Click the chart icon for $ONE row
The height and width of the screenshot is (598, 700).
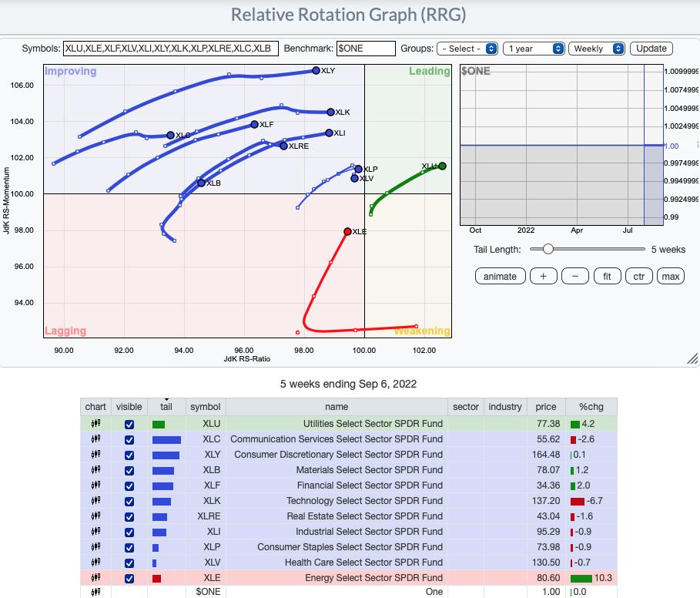coord(95,592)
